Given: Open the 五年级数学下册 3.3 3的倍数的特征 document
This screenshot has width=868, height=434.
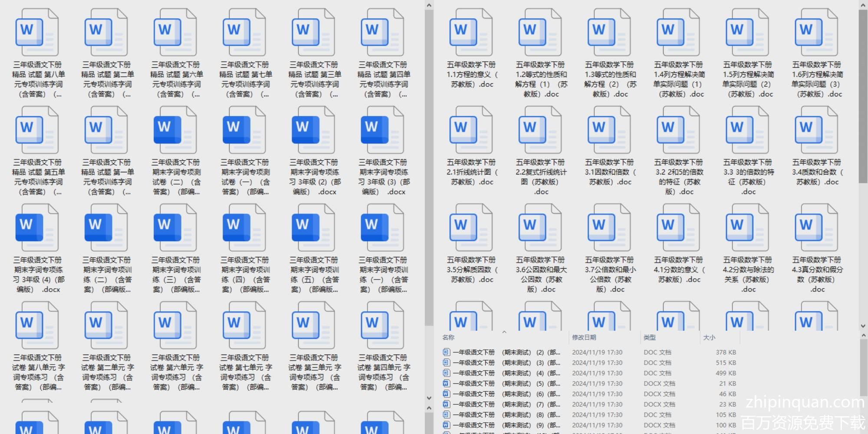Looking at the screenshot, I should coord(747,131).
